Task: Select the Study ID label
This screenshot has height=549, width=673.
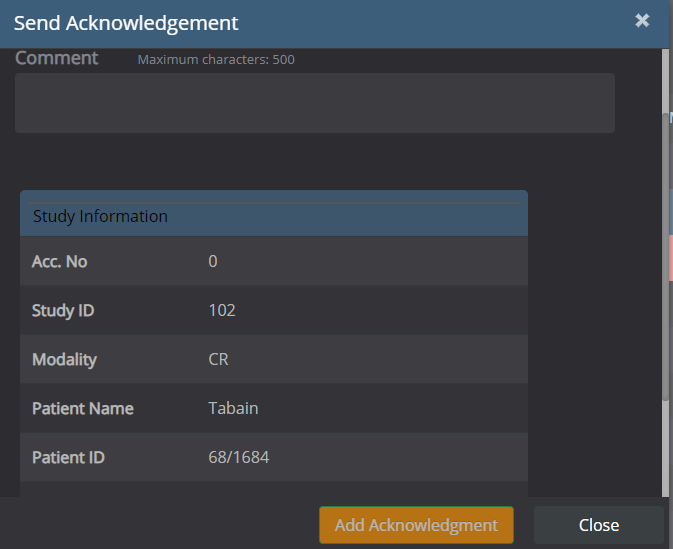Action: (x=63, y=311)
